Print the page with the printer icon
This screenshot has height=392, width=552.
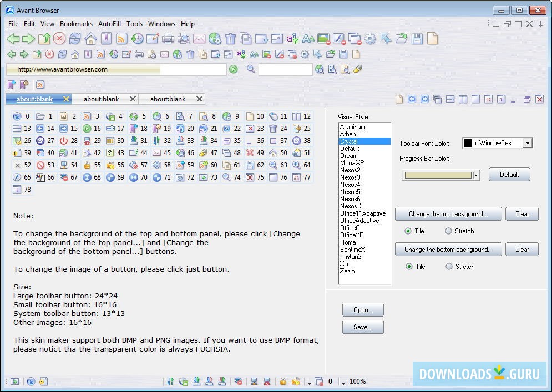pos(169,39)
